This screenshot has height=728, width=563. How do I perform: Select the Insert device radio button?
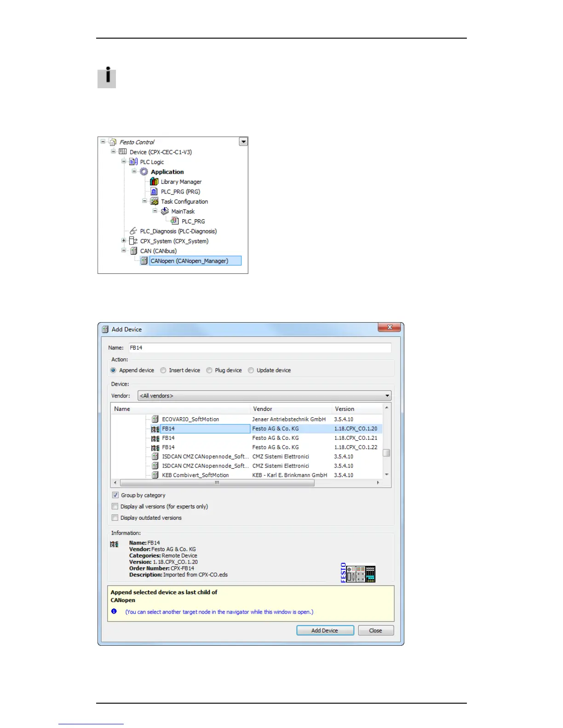pyautogui.click(x=163, y=370)
